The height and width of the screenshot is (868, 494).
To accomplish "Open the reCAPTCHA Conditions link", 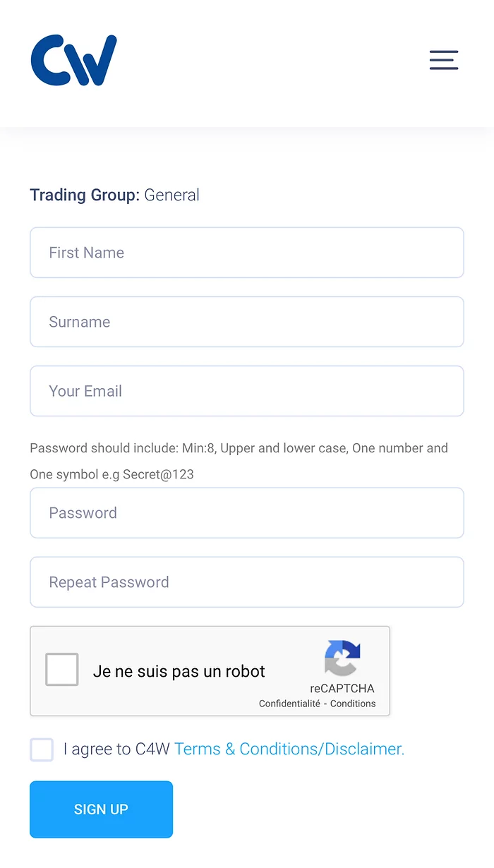I will coord(353,704).
